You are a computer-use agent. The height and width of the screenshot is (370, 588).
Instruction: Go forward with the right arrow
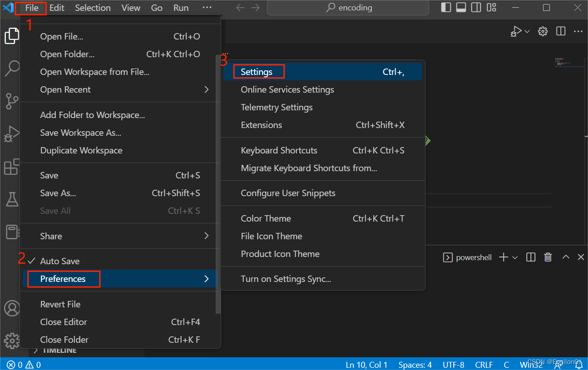(256, 8)
